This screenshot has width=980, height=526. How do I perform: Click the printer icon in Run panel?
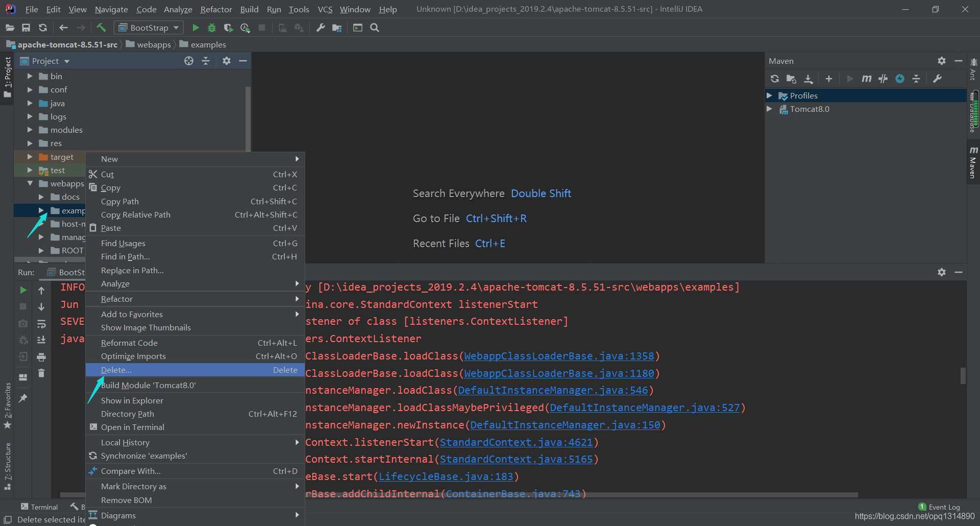[41, 357]
